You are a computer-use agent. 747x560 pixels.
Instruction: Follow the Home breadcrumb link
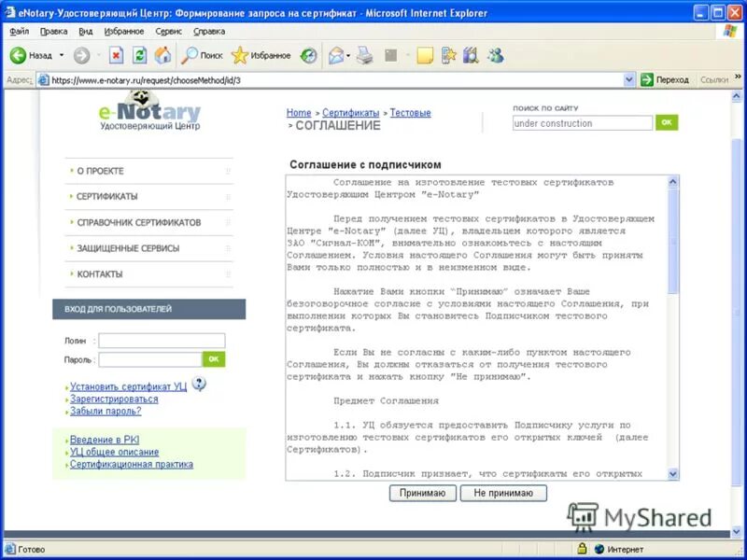point(299,113)
